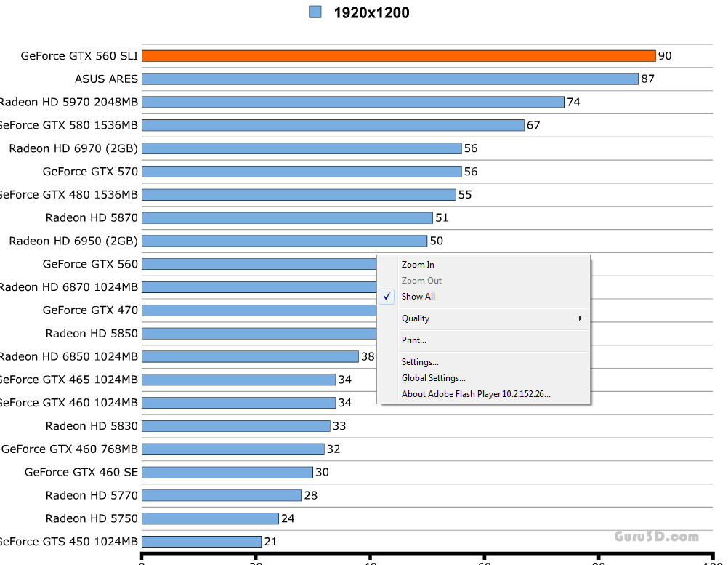Click the Radeon HD 5750 label

click(x=92, y=518)
